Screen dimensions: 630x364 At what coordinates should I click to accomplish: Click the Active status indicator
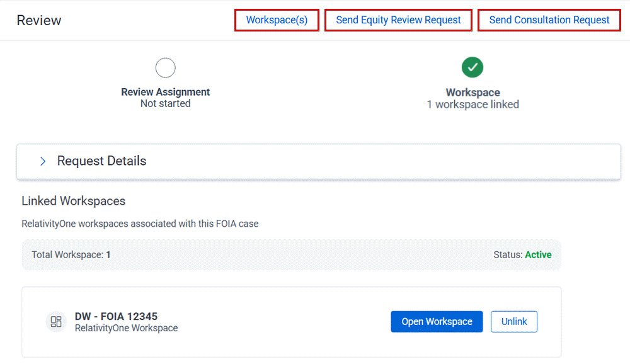(x=537, y=254)
